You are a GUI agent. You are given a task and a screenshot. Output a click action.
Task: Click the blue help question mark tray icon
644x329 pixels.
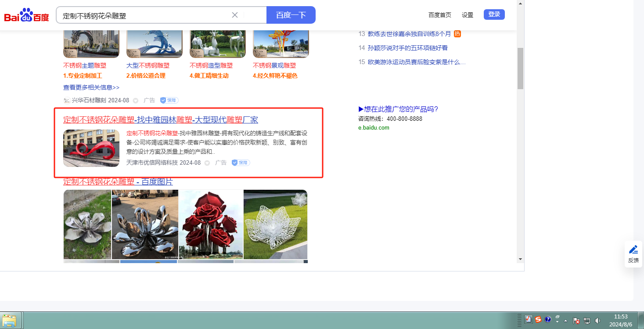548,320
